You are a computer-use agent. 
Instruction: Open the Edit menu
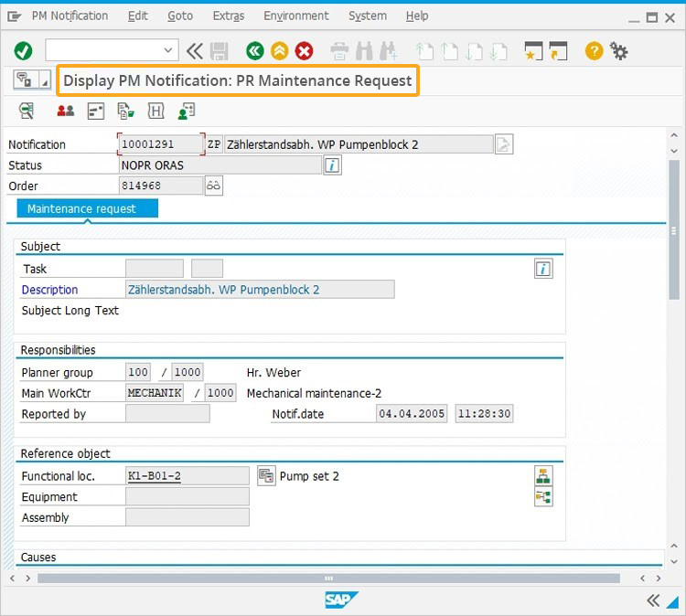click(x=138, y=16)
